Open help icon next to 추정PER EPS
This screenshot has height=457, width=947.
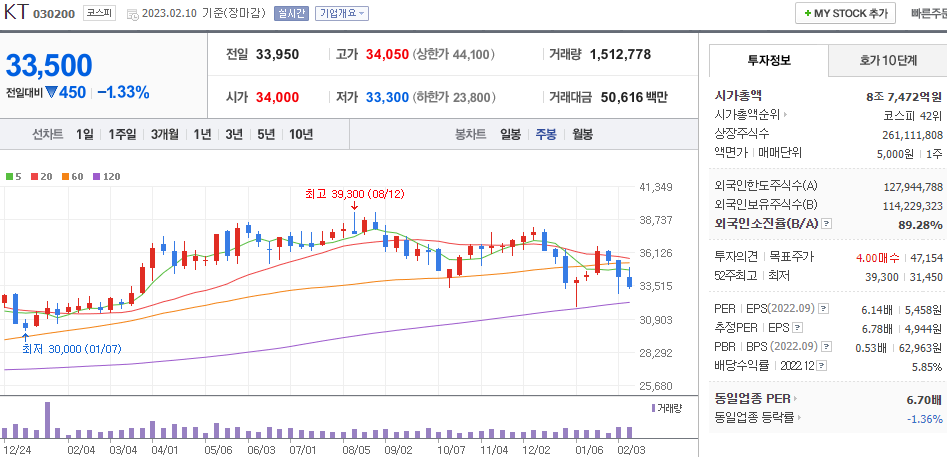[x=797, y=328]
